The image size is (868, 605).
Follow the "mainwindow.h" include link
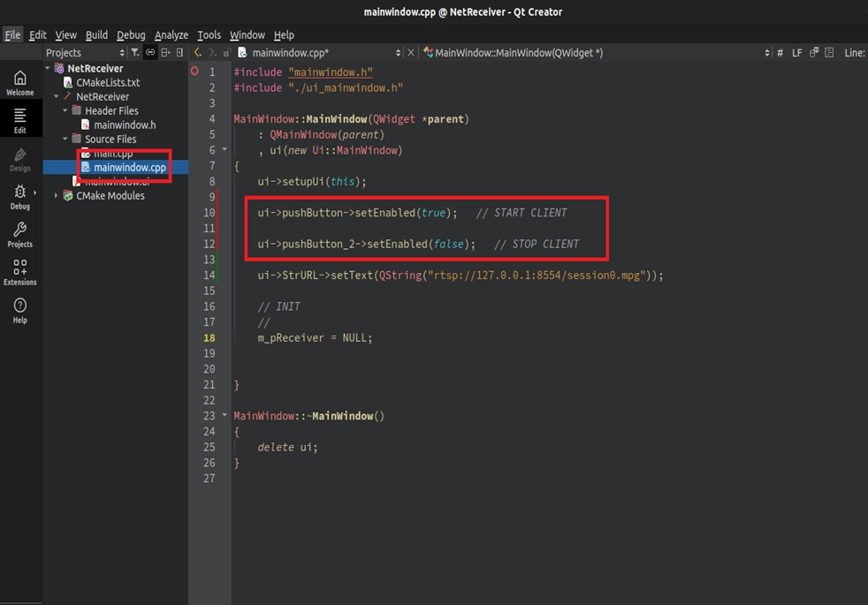point(331,72)
